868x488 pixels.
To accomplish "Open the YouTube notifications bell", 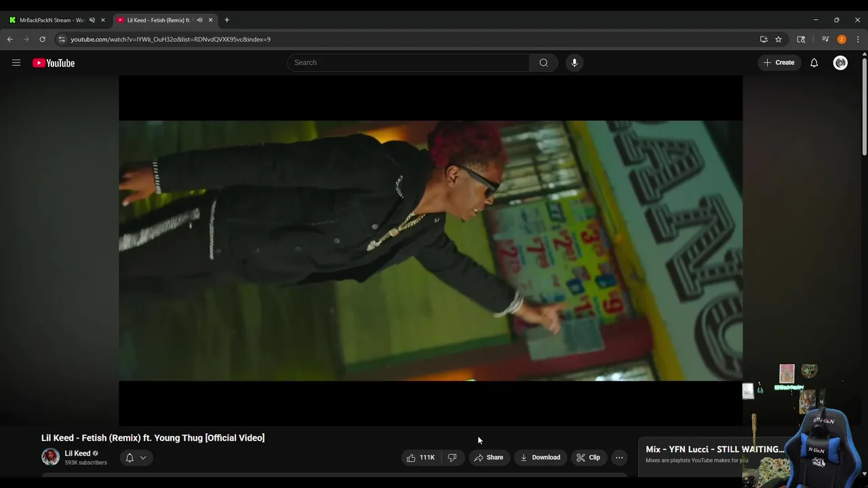I will [814, 62].
